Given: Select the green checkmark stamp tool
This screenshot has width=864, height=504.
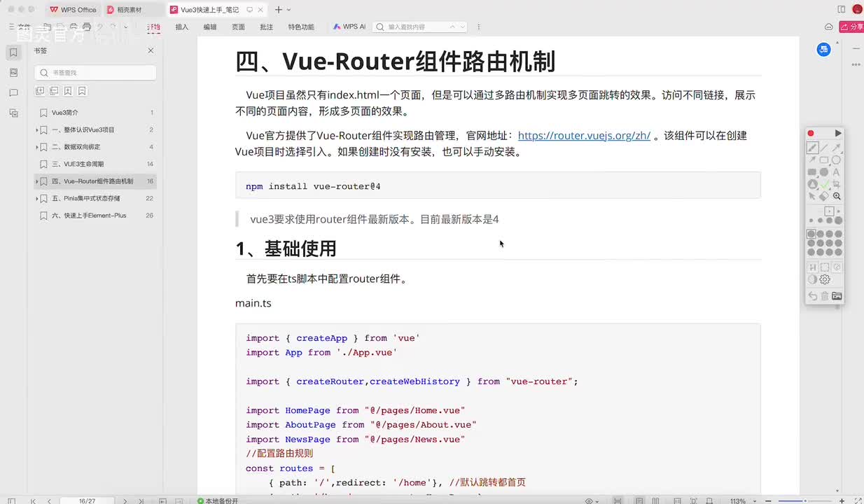Looking at the screenshot, I should [x=824, y=184].
